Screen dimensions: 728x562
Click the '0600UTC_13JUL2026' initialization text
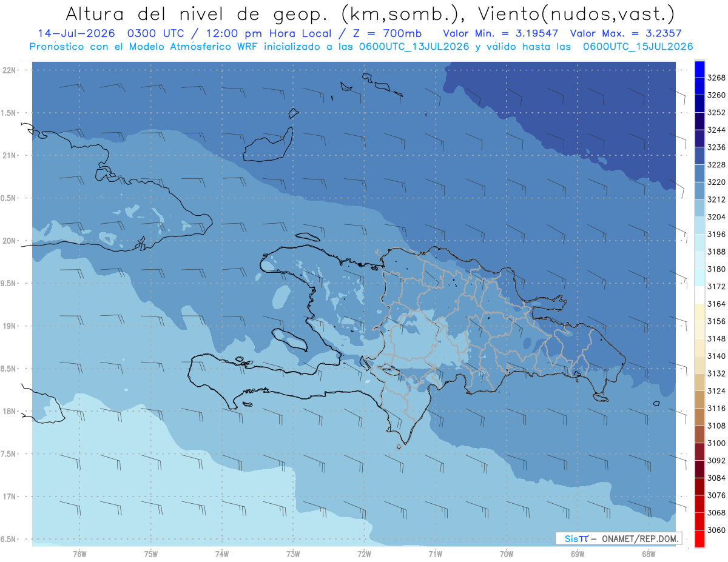tap(413, 47)
